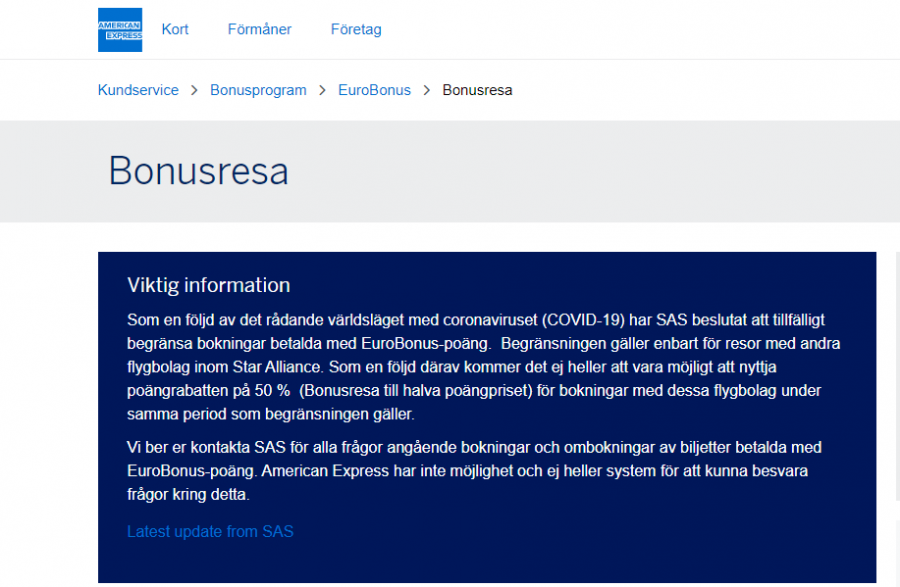Open the Kort menu
The width and height of the screenshot is (900, 587).
coord(175,30)
